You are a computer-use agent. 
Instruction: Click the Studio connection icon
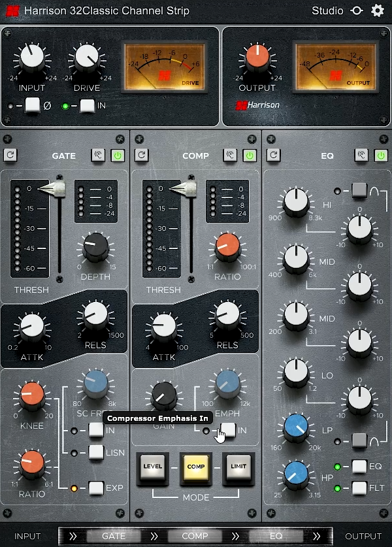pyautogui.click(x=357, y=11)
